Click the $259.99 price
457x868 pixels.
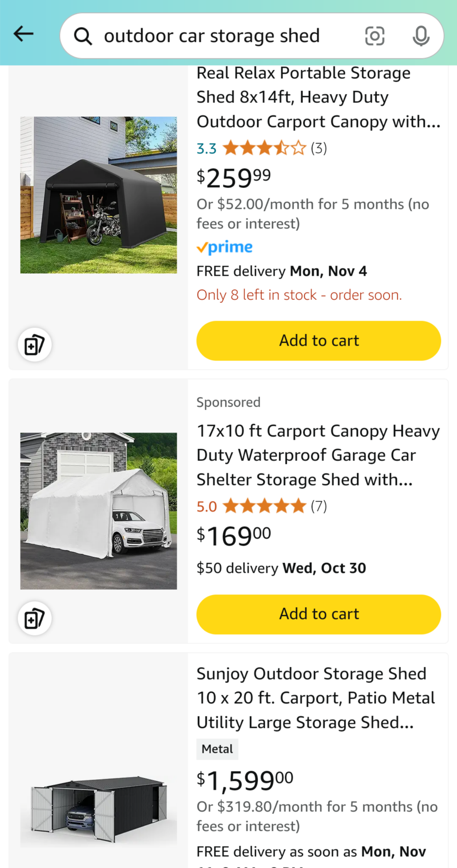234,178
